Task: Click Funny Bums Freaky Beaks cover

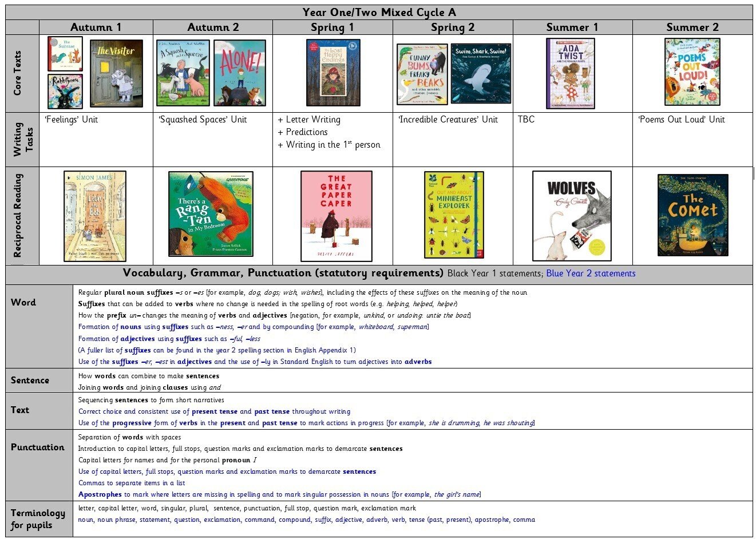Action: click(422, 74)
